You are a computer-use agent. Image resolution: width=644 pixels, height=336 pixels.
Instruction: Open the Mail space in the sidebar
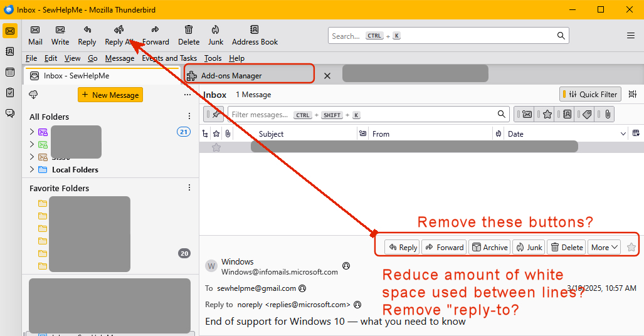point(10,31)
